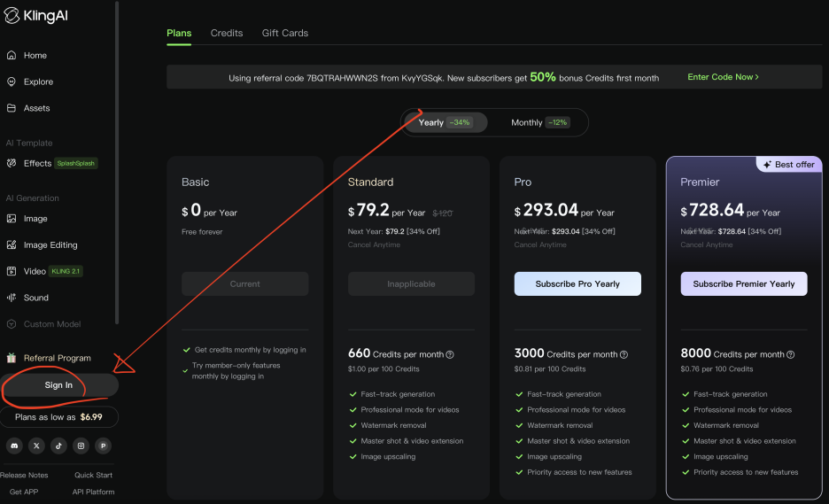This screenshot has width=829, height=504.
Task: Open Quick Start link
Action: [x=93, y=476]
